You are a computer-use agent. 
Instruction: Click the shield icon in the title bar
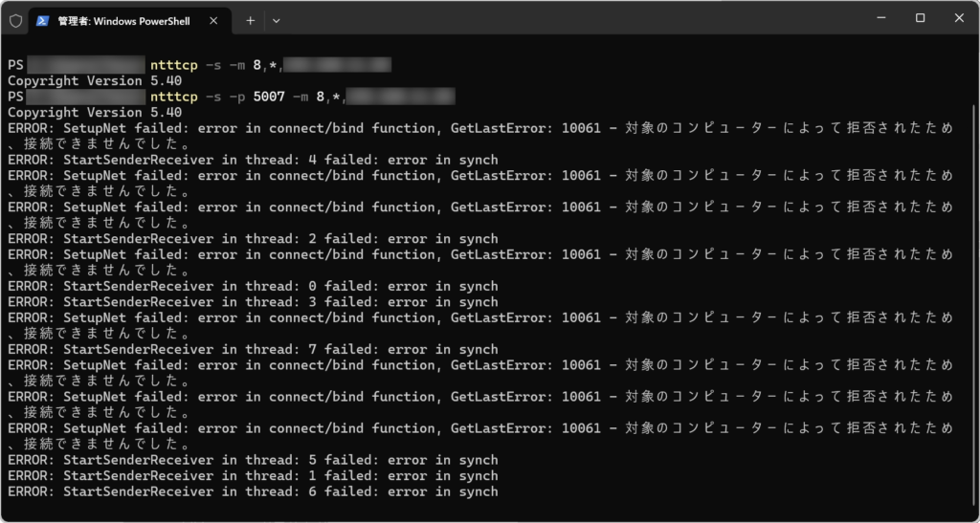tap(15, 21)
